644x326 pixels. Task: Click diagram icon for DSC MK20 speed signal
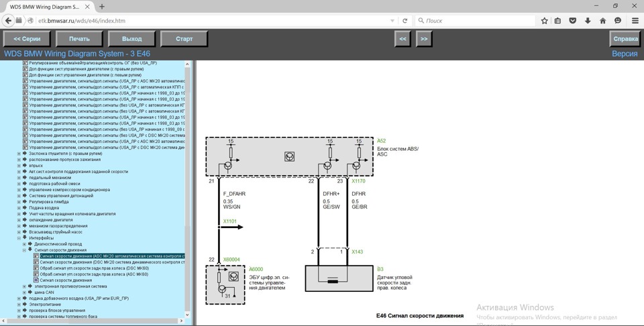coord(36,262)
